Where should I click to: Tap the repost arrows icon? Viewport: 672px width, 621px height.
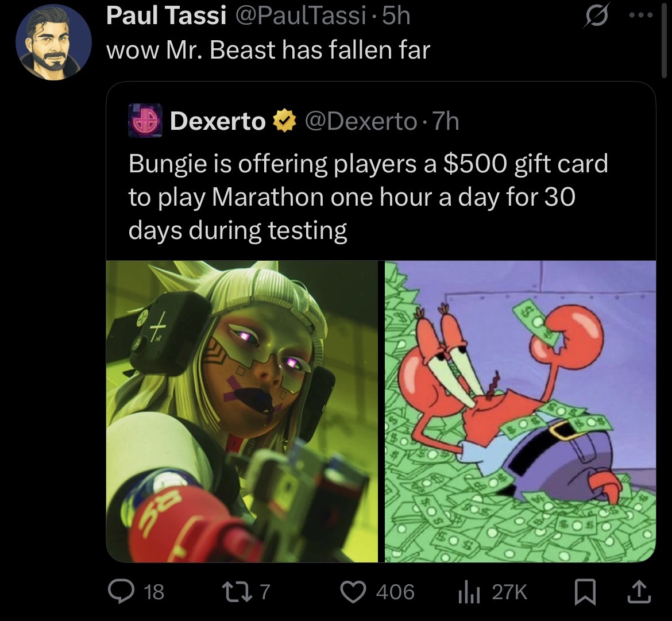(238, 591)
